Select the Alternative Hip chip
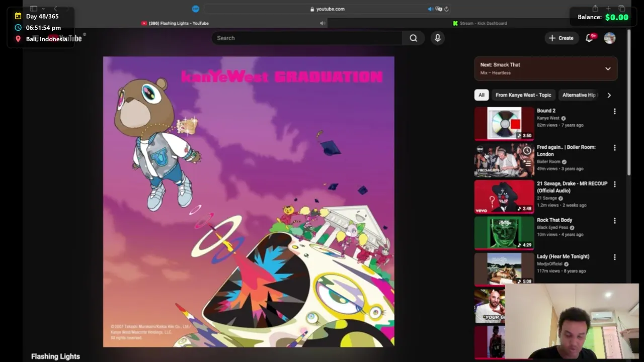This screenshot has height=362, width=644. click(579, 95)
